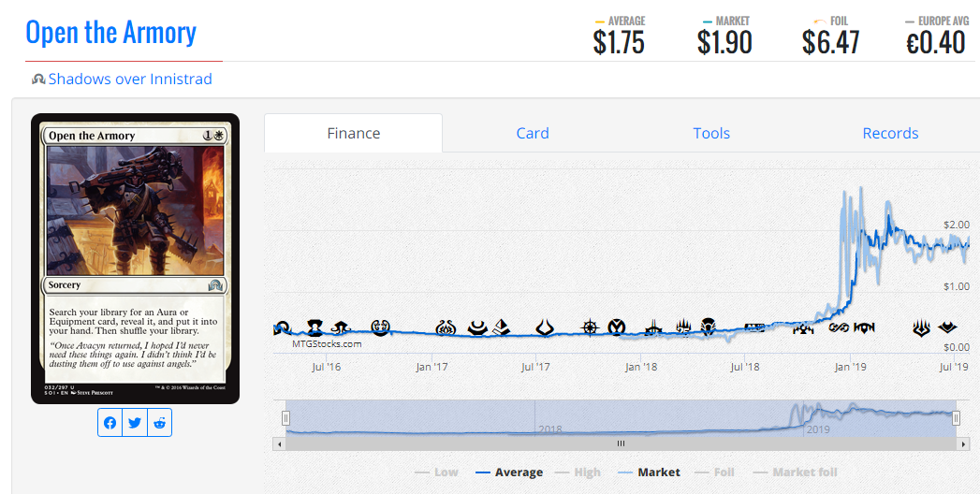Click the Modern Masters 2017 bowl-shaped marker
Viewport: 980px width, 494px height.
[478, 327]
